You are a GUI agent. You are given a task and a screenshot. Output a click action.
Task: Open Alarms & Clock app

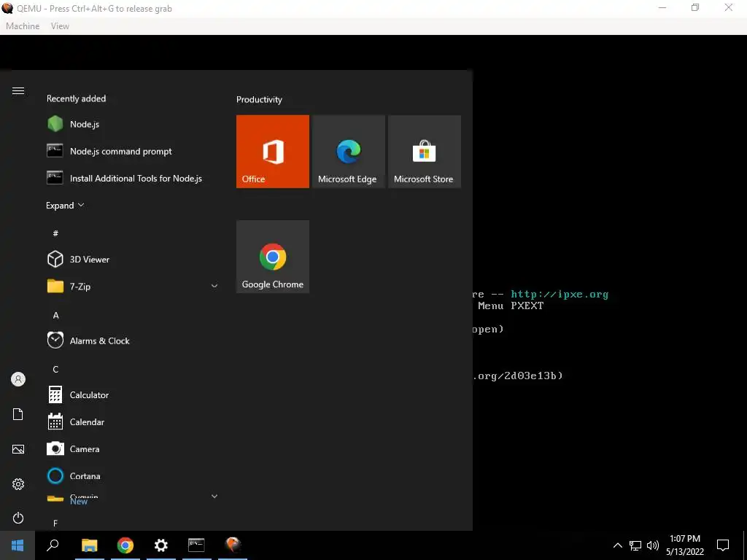pyautogui.click(x=133, y=341)
